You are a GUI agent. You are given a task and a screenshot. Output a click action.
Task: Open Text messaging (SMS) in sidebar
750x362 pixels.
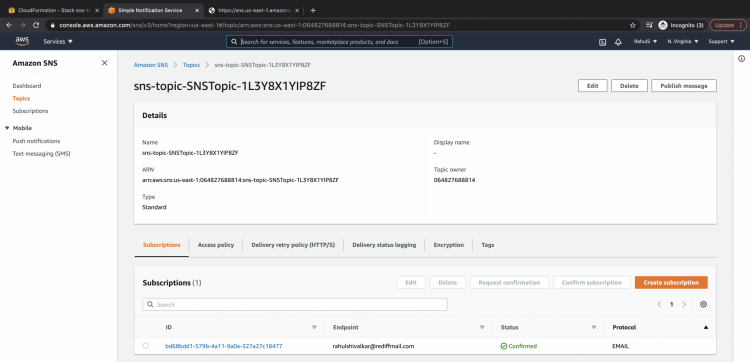42,154
